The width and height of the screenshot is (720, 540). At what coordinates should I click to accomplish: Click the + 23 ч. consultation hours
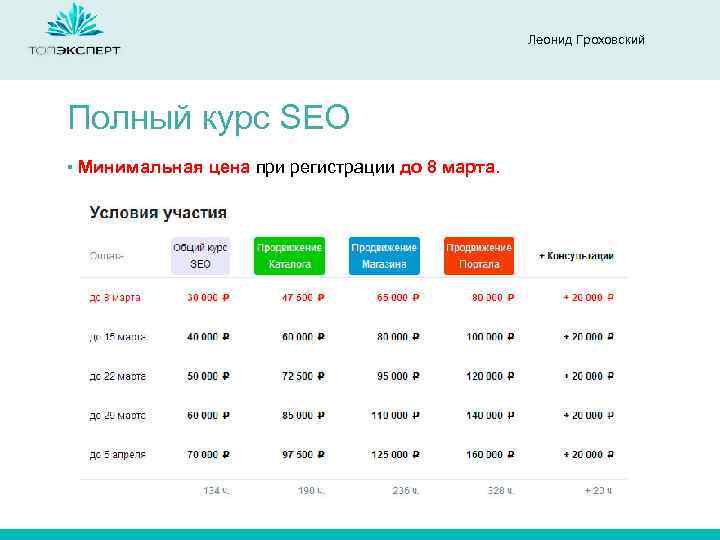[x=599, y=491]
